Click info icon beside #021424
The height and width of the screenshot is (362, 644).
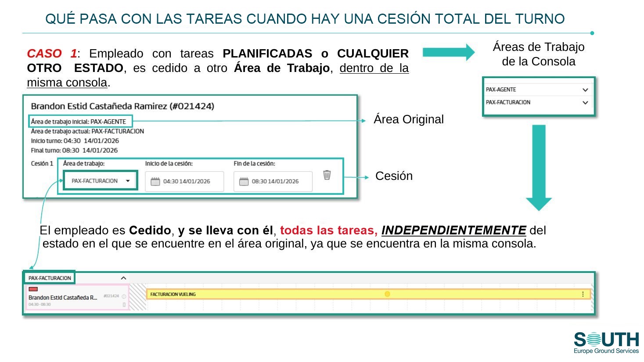click(x=124, y=297)
